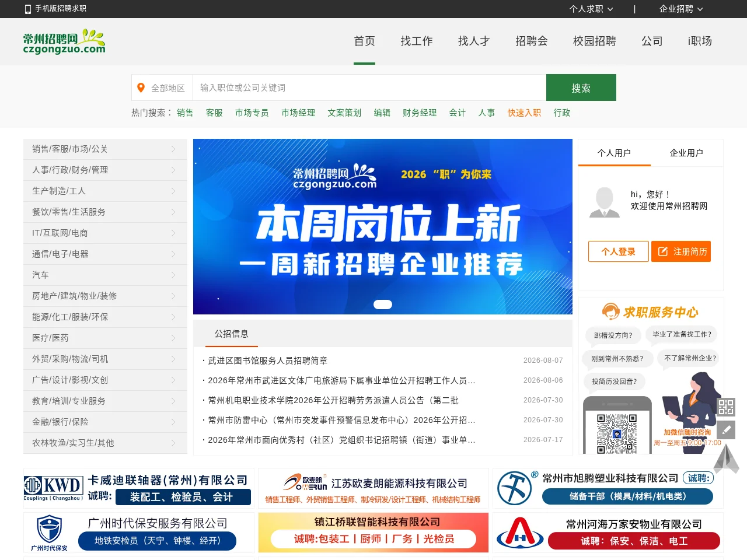Open the i职场 navigation item
Screen dimensions: 747x560
click(700, 41)
